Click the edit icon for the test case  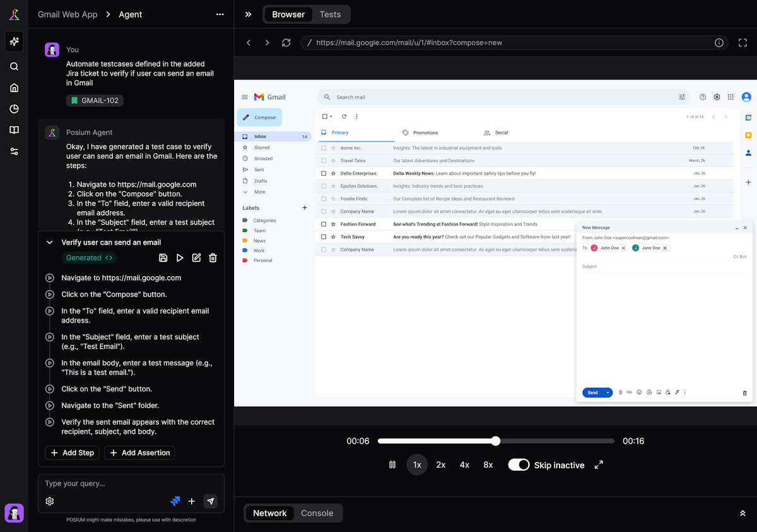(x=196, y=258)
